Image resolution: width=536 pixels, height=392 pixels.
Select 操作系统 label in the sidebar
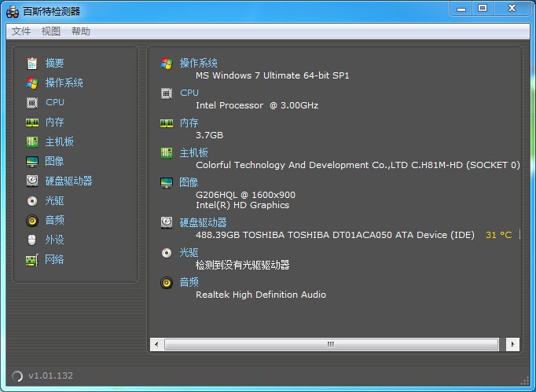[64, 82]
